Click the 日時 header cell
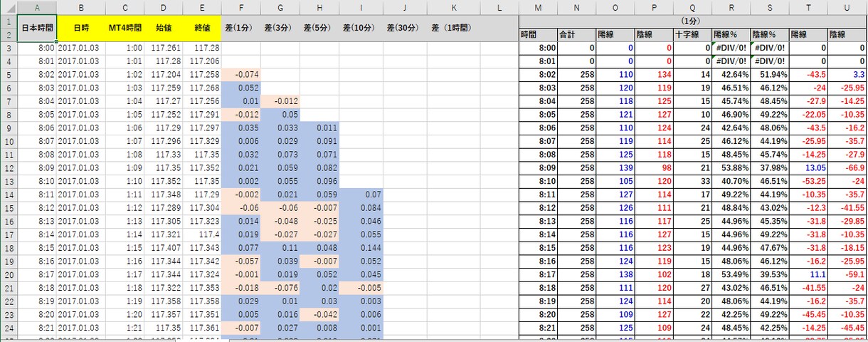 [81, 28]
